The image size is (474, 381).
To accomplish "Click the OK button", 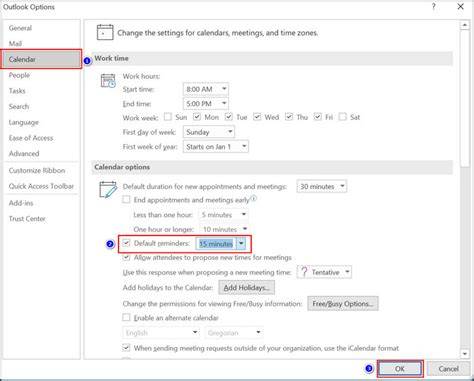I will (400, 369).
